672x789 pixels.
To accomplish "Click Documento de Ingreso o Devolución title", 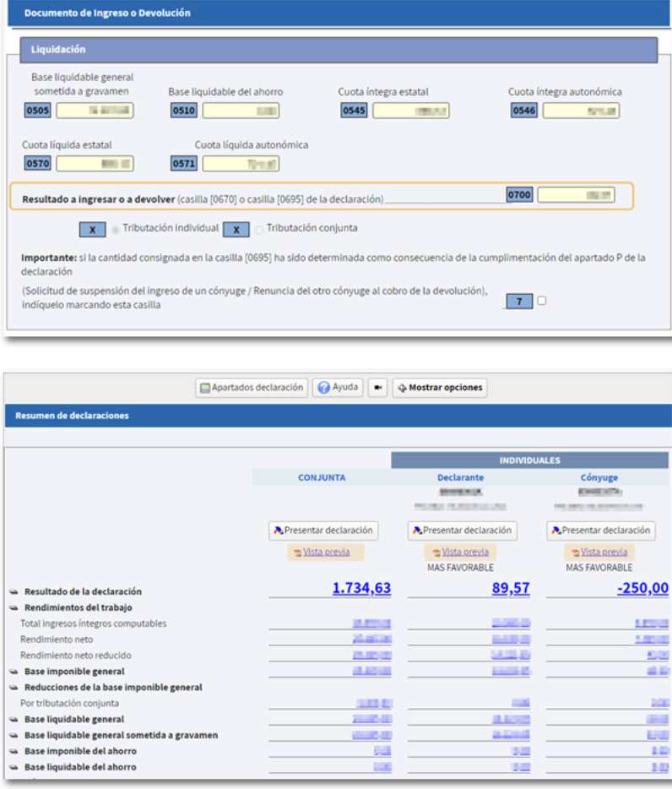I will click(x=107, y=13).
